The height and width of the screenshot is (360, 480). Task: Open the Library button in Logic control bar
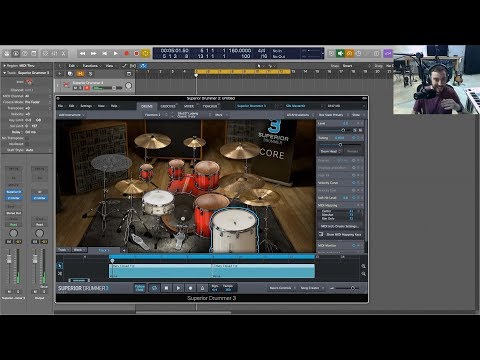point(7,53)
